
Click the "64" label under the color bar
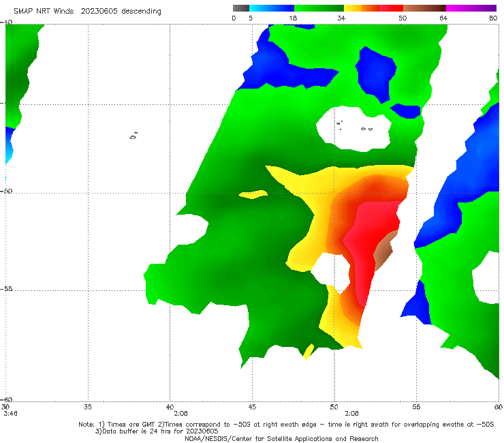443,18
